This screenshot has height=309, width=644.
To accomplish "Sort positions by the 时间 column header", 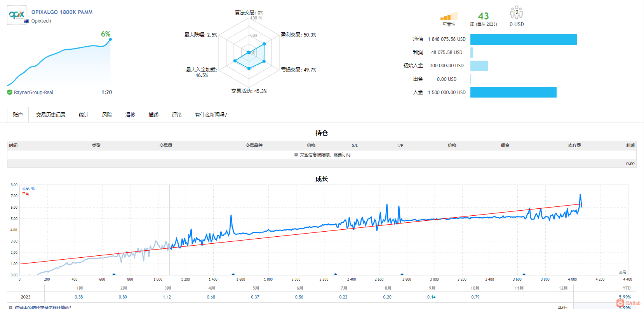I will 13,145.
